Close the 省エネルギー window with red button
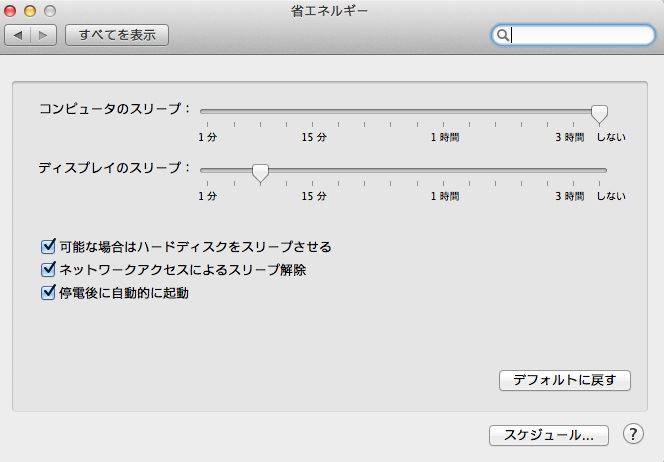This screenshot has width=664, height=462. tap(10, 11)
